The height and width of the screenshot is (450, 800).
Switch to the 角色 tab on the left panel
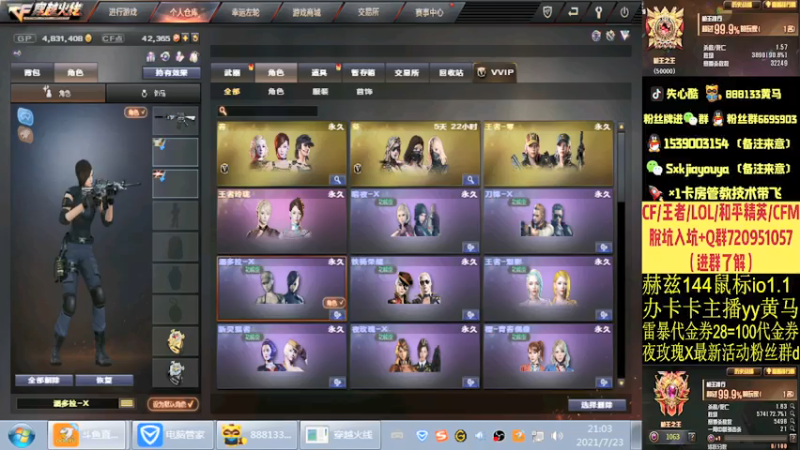pyautogui.click(x=75, y=72)
